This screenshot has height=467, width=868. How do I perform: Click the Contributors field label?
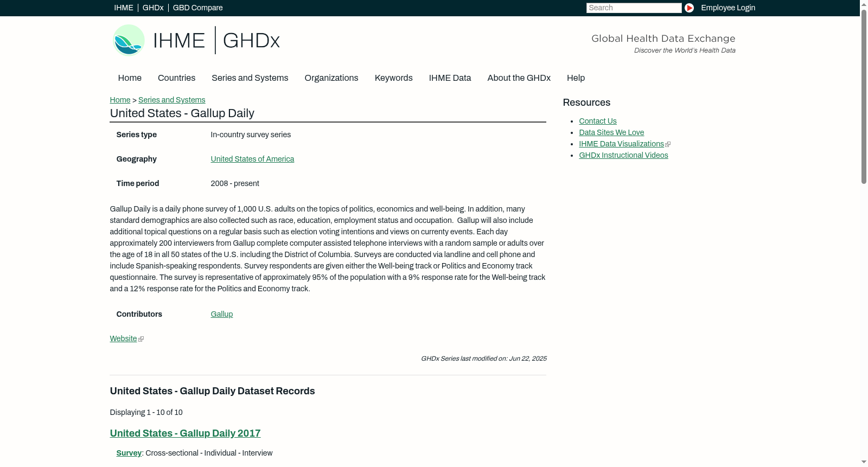coord(139,314)
